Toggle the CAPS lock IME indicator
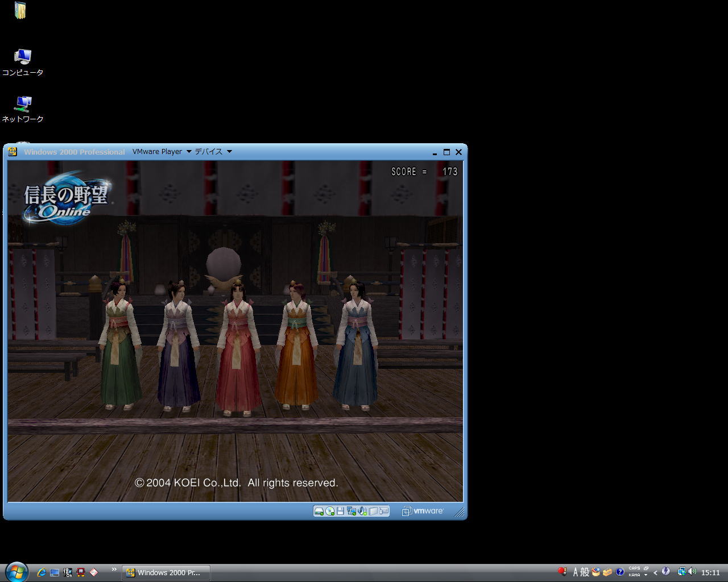Viewport: 728px width, 582px height. [x=634, y=568]
